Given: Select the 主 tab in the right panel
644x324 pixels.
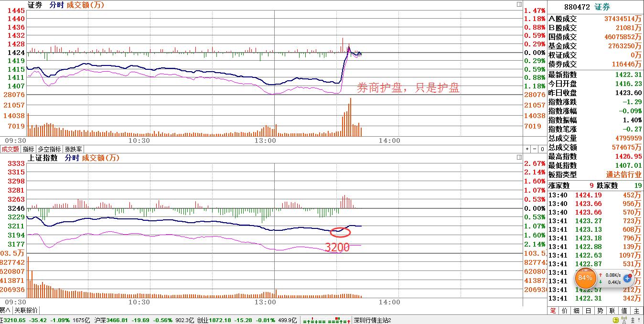Looking at the screenshot, I should (x=637, y=311).
